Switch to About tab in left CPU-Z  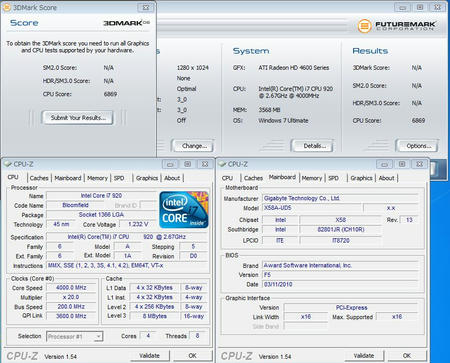pyautogui.click(x=172, y=178)
